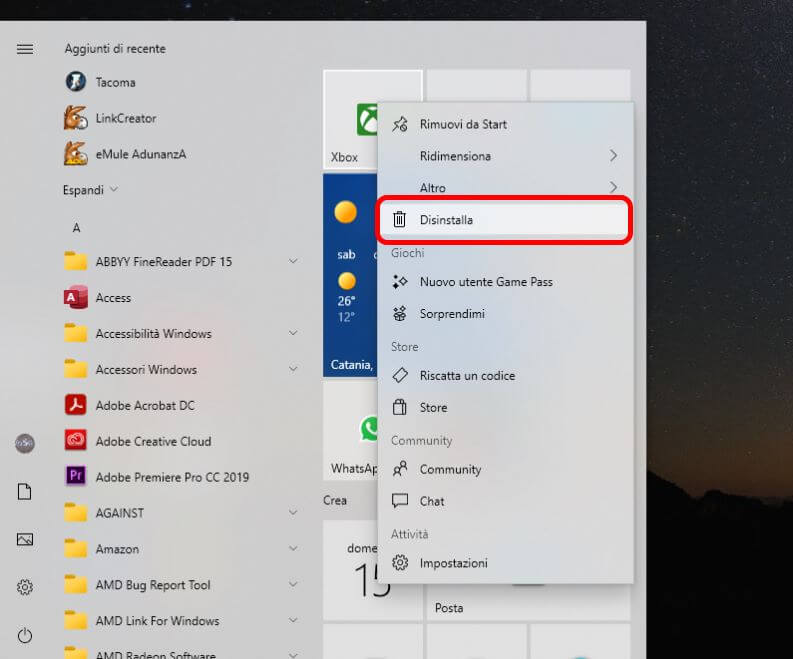Click the letter A section header
The width and height of the screenshot is (793, 659).
click(x=76, y=228)
